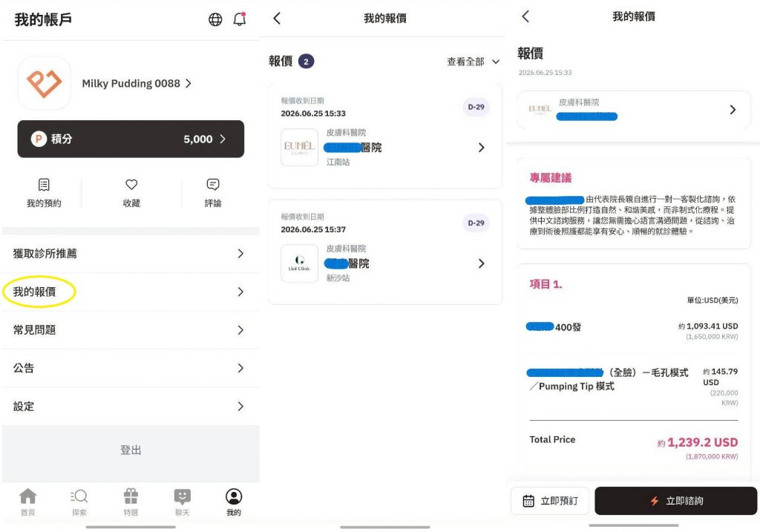Image resolution: width=760 pixels, height=532 pixels.
Task: Click chevron beside 公告
Action: coord(240,368)
